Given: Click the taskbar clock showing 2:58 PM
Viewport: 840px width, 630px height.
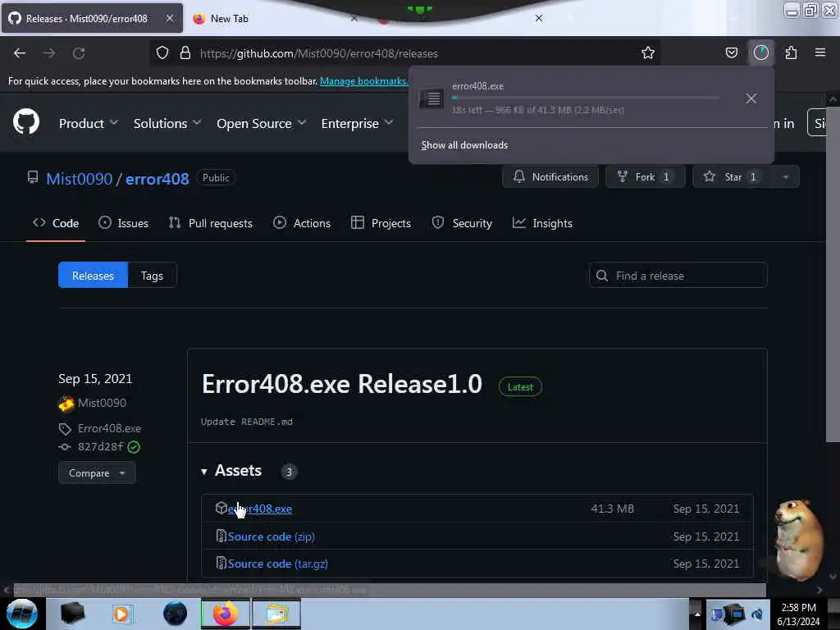Looking at the screenshot, I should [x=798, y=614].
